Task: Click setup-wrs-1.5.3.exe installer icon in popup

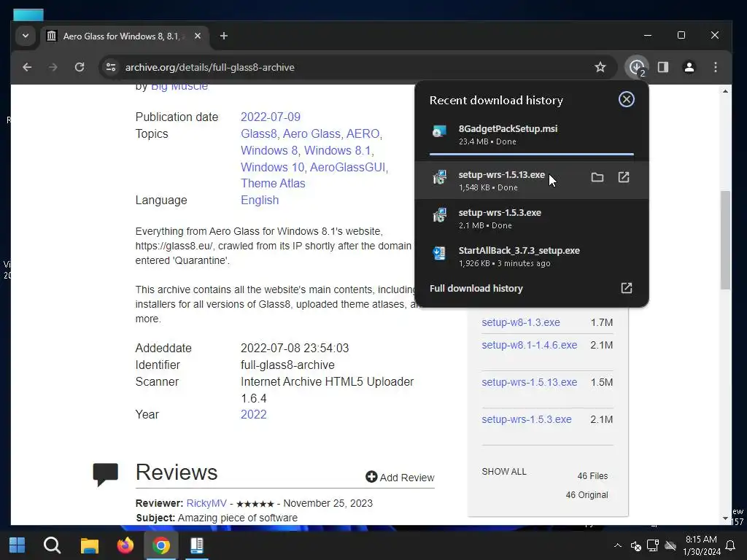Action: click(439, 215)
